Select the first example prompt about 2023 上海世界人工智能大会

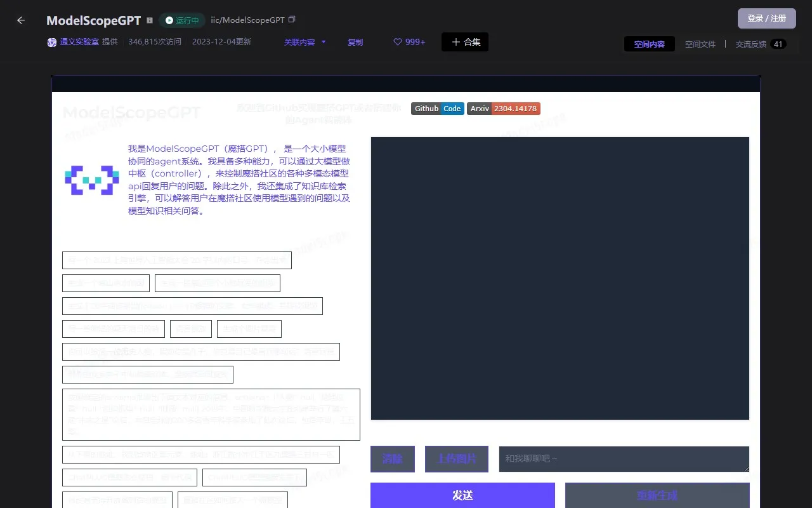pyautogui.click(x=176, y=260)
